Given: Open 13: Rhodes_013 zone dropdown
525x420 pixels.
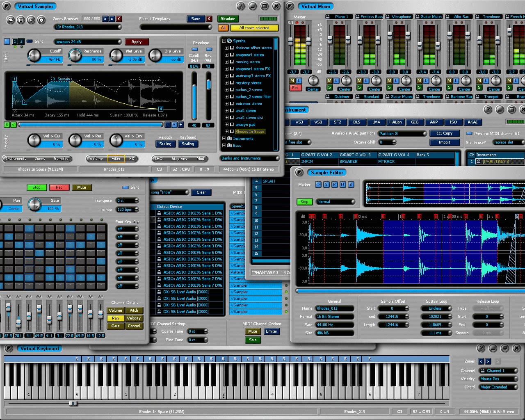Looking at the screenshot, I should tap(88, 27).
